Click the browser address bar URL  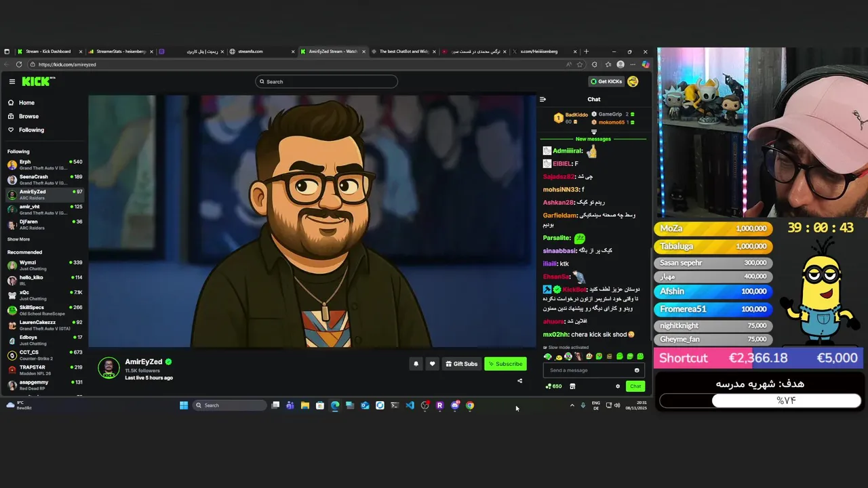pos(67,64)
